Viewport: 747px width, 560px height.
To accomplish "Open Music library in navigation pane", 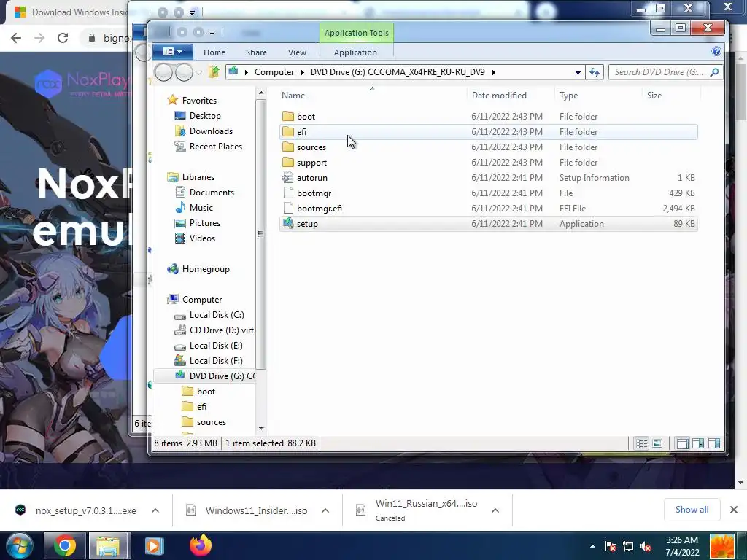I will [x=201, y=208].
